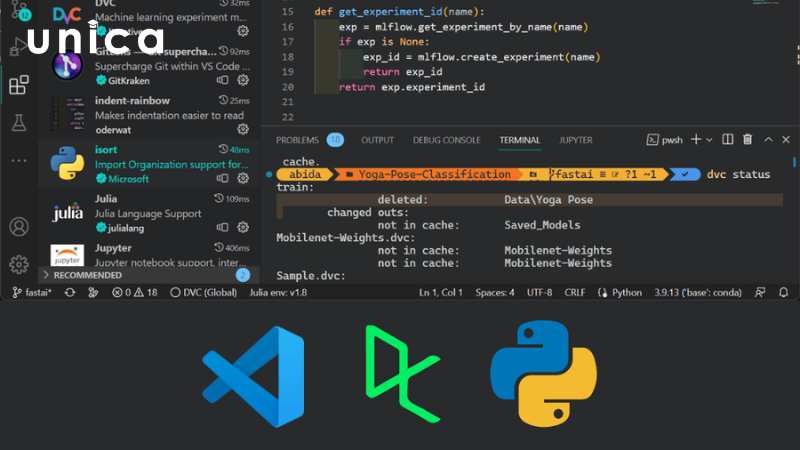Synchronize changes icon in status bar

pyautogui.click(x=70, y=292)
